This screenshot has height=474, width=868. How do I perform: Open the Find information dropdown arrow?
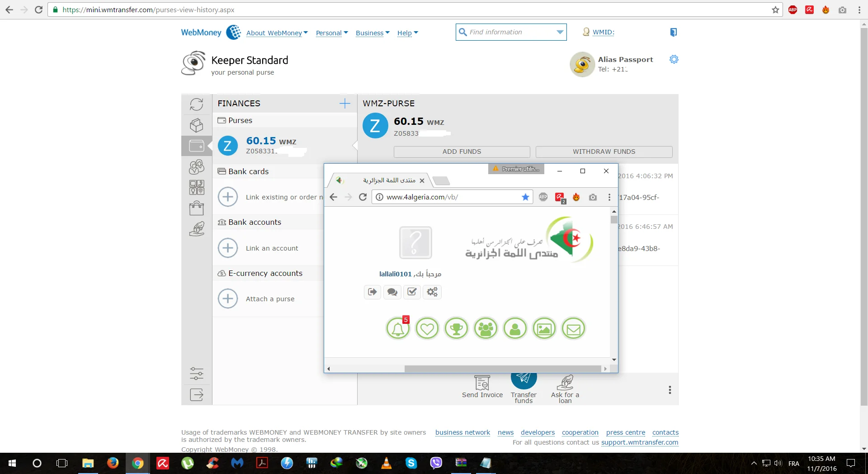pos(560,32)
